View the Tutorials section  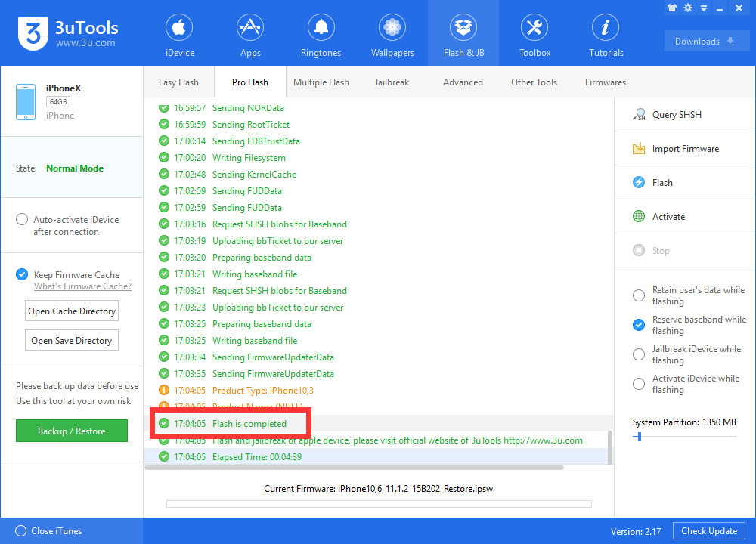coord(606,36)
